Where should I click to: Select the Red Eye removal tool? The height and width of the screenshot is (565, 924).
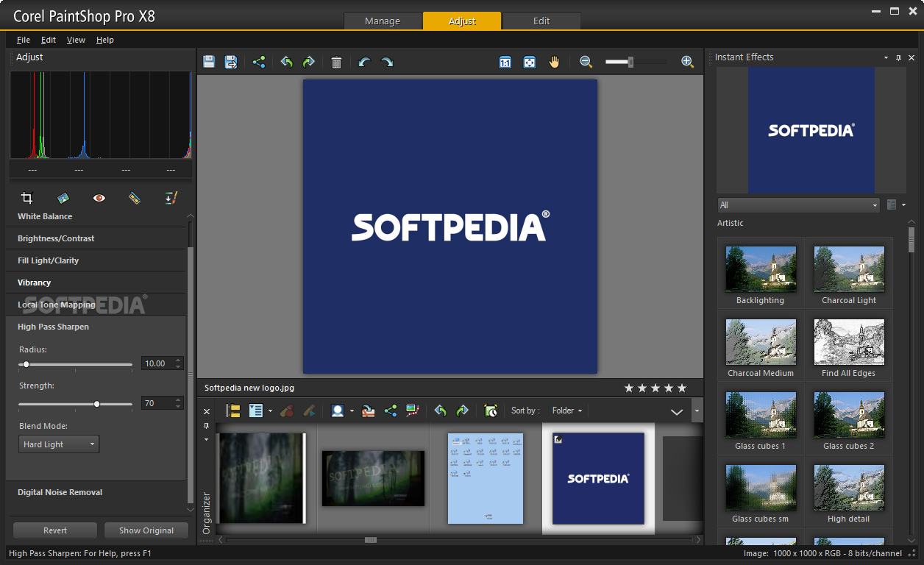(99, 198)
